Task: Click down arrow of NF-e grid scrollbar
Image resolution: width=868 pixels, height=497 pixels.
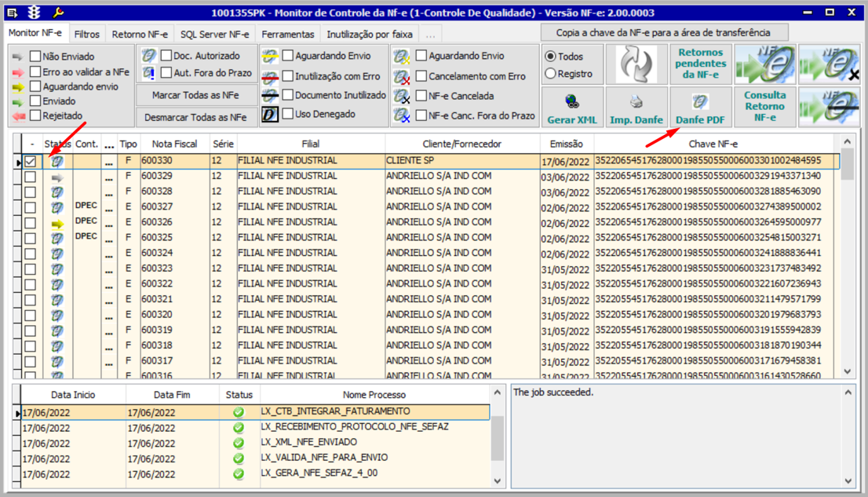Action: (847, 371)
